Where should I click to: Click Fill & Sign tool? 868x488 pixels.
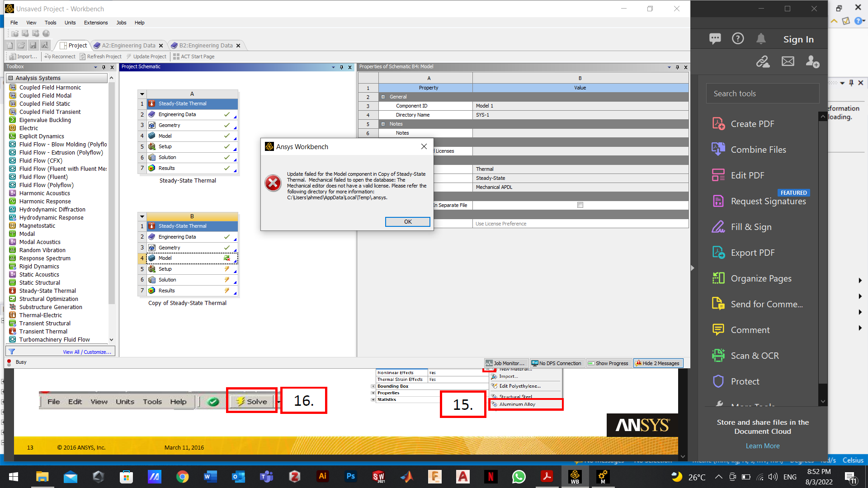[x=741, y=227]
